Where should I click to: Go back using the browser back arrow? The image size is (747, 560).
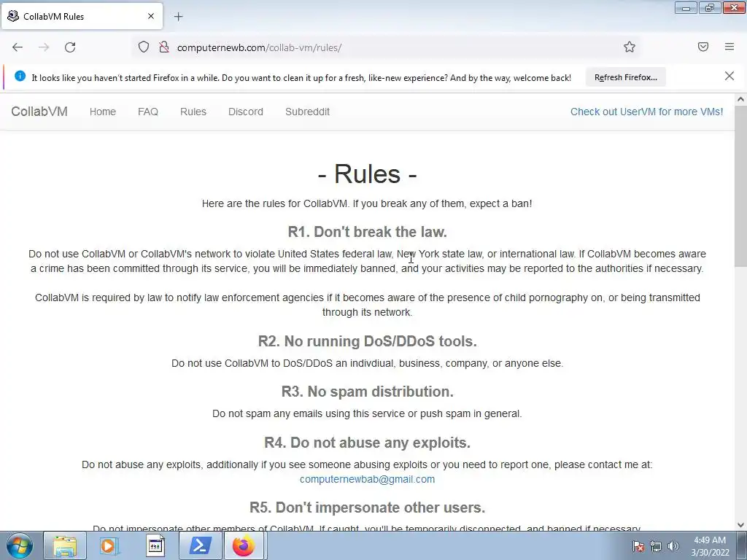click(18, 47)
